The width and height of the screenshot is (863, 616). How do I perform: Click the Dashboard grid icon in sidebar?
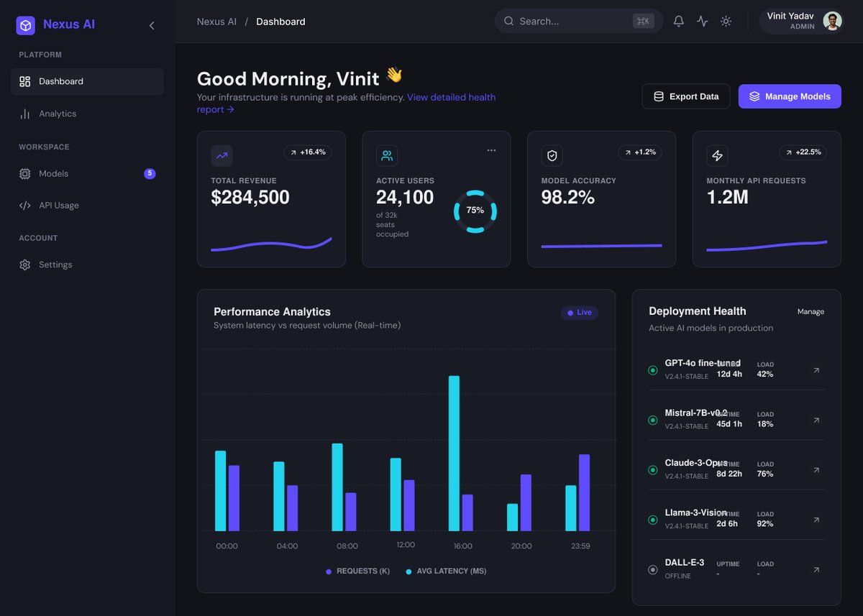pos(25,81)
